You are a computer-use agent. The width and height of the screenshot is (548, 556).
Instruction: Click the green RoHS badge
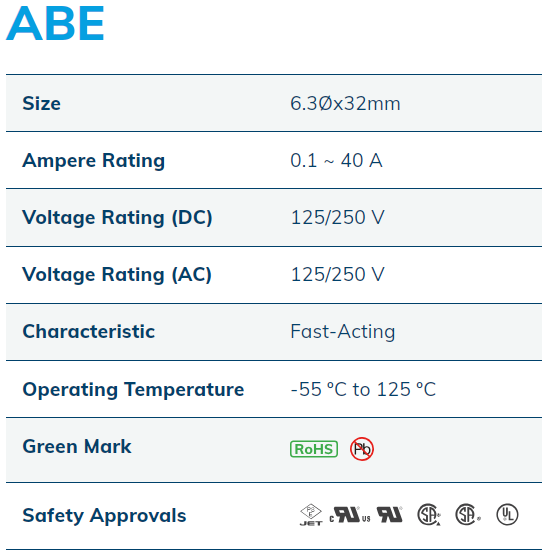pos(314,449)
